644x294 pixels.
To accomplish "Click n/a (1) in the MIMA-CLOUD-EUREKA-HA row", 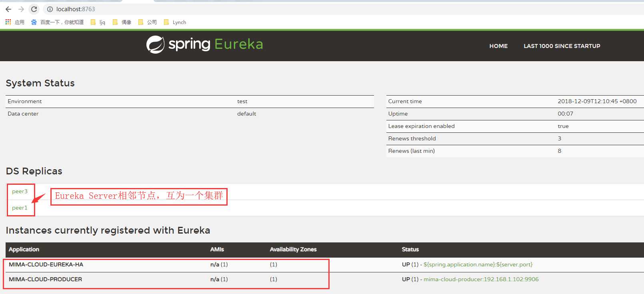I will tap(219, 264).
